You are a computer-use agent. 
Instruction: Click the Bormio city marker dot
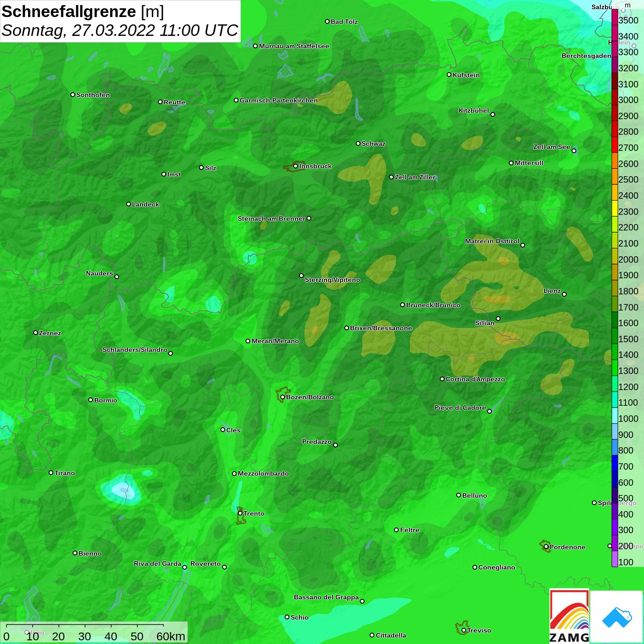coord(91,400)
